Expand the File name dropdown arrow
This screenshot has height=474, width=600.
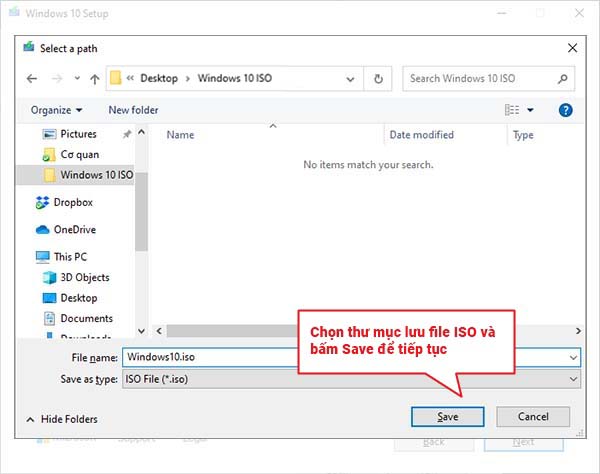coord(573,358)
